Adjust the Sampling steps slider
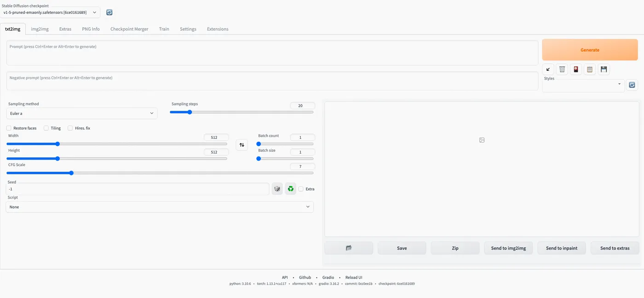The width and height of the screenshot is (644, 298). pyautogui.click(x=241, y=112)
